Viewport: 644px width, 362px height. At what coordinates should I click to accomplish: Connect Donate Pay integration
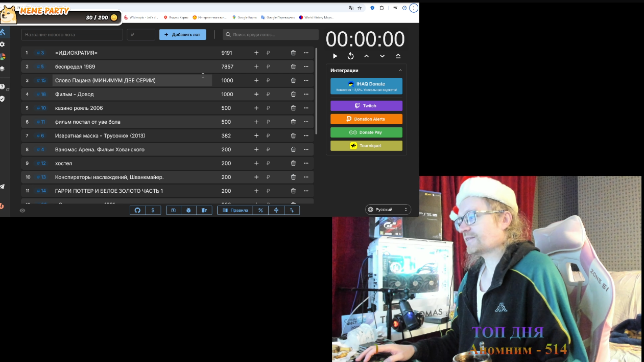[366, 132]
